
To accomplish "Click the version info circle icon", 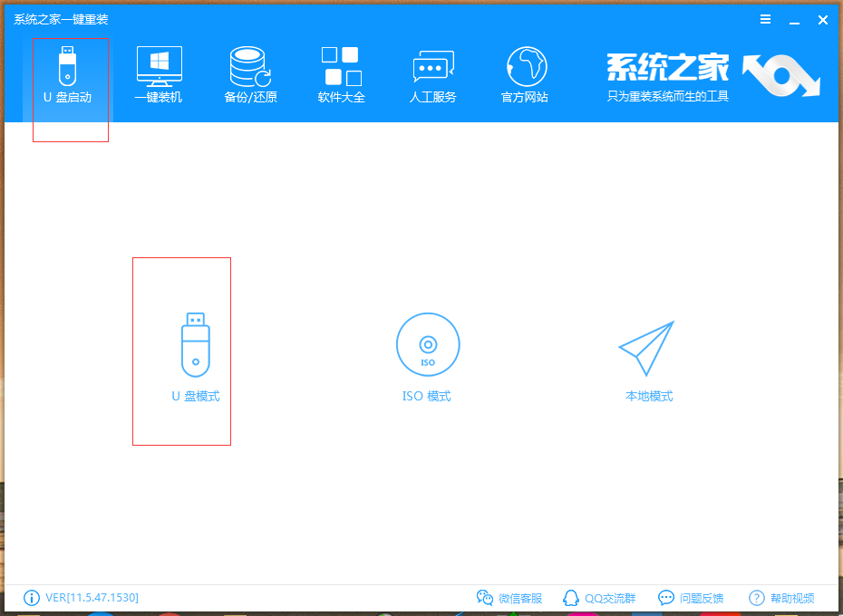I will coord(32,598).
